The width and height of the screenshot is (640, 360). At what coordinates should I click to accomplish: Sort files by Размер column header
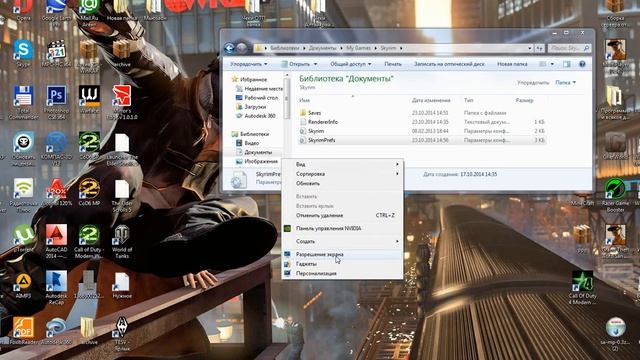pyautogui.click(x=524, y=100)
